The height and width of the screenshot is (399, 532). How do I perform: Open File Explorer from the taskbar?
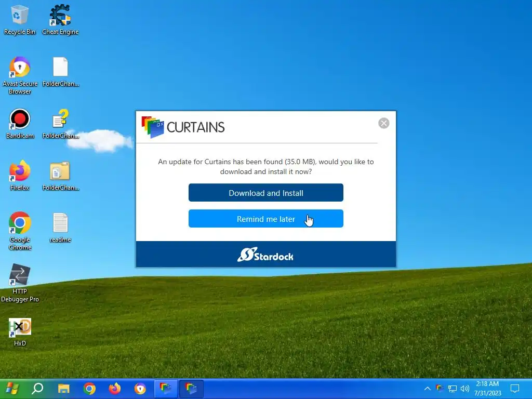[63, 389]
